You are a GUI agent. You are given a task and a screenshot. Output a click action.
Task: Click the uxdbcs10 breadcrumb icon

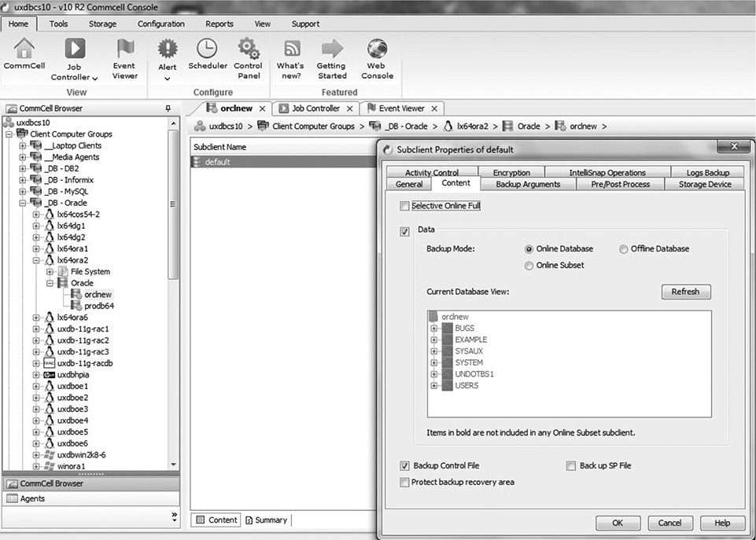pos(200,127)
